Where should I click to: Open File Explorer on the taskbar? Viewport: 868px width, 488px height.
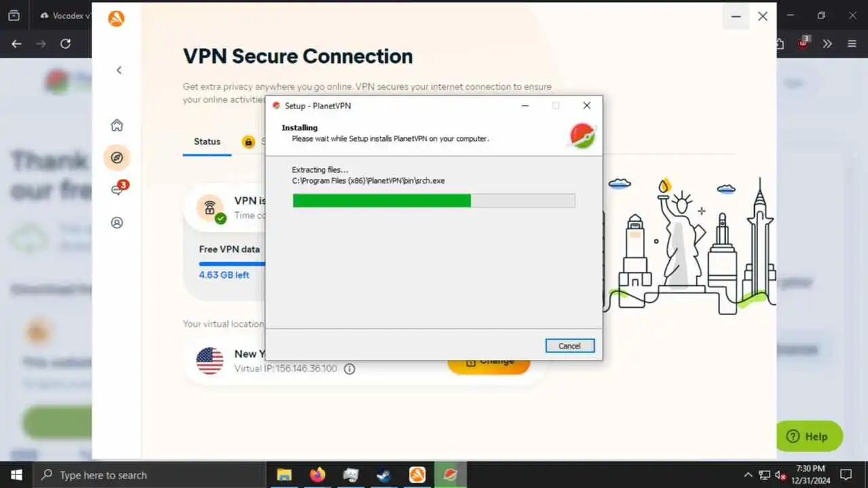(284, 474)
